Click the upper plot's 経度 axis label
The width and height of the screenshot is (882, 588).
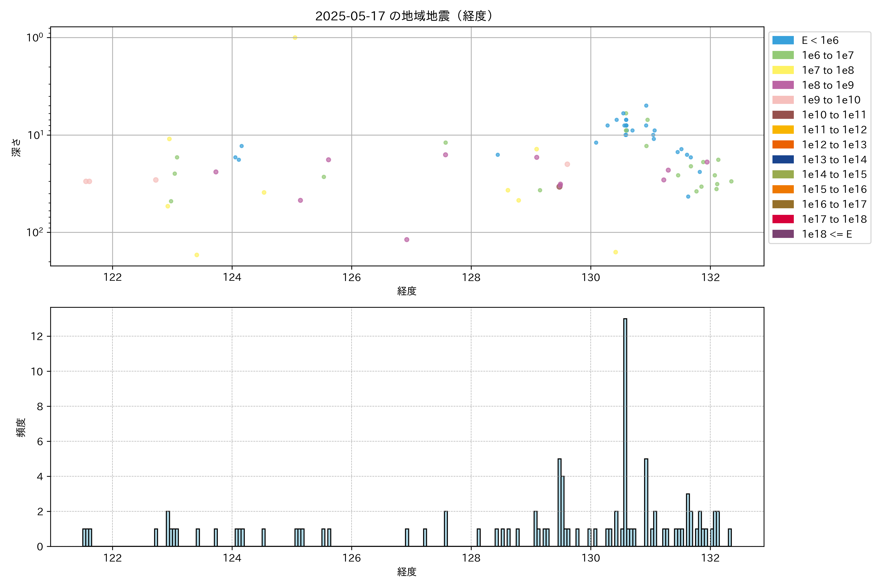click(407, 291)
